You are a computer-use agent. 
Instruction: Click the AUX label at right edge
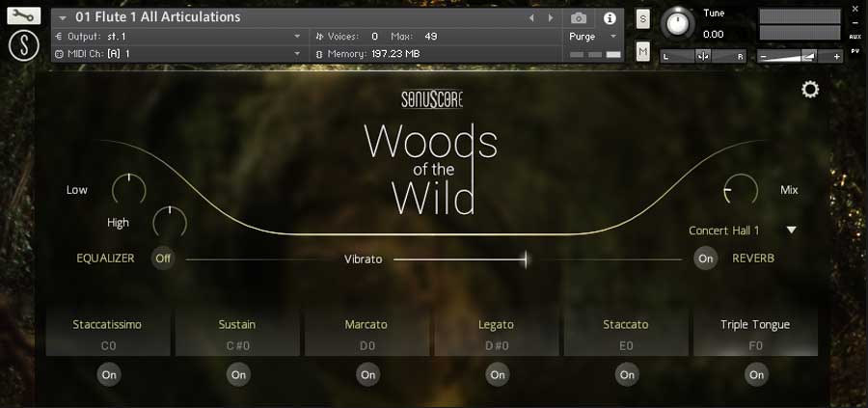point(855,37)
